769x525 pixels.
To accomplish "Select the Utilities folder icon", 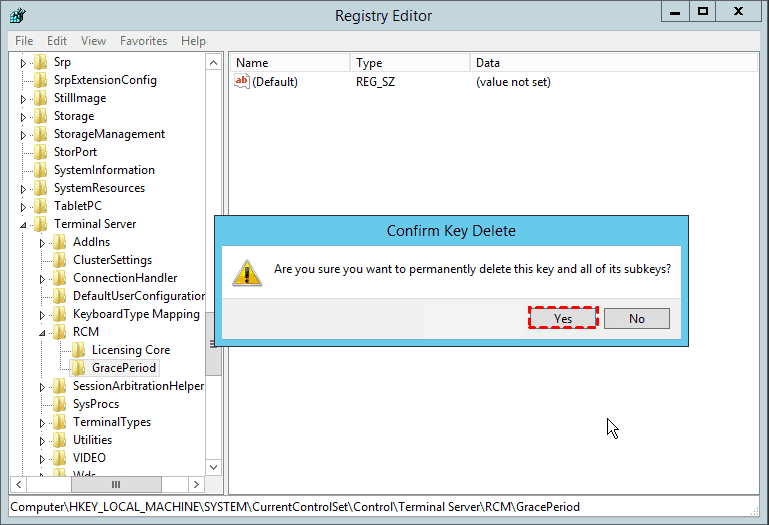I will 60,440.
